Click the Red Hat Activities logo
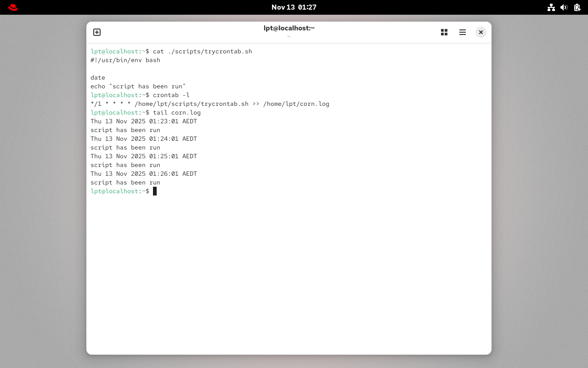 (x=12, y=7)
